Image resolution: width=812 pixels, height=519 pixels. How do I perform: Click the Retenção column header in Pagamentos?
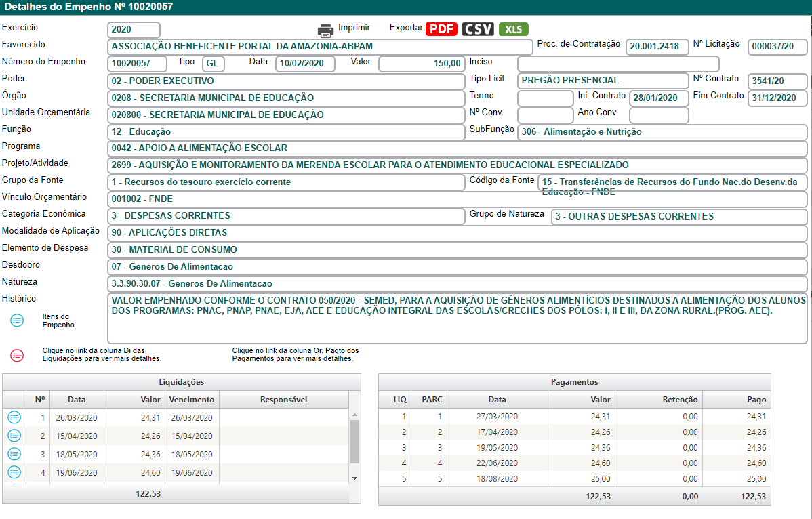pyautogui.click(x=659, y=400)
